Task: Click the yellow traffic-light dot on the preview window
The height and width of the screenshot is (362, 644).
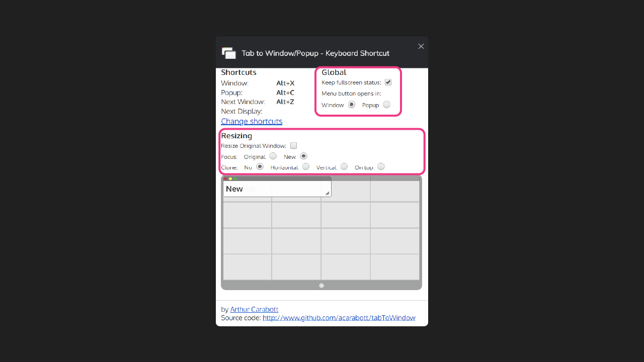Action: point(230,178)
